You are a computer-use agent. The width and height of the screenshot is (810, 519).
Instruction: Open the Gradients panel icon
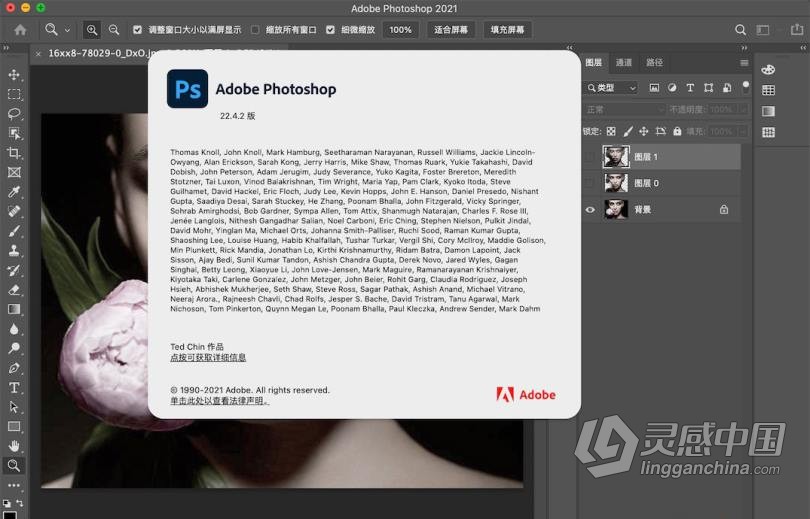coord(768,111)
